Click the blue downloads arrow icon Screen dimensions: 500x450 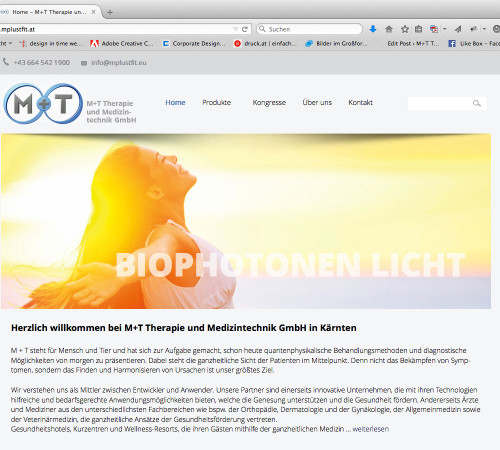coord(373,29)
